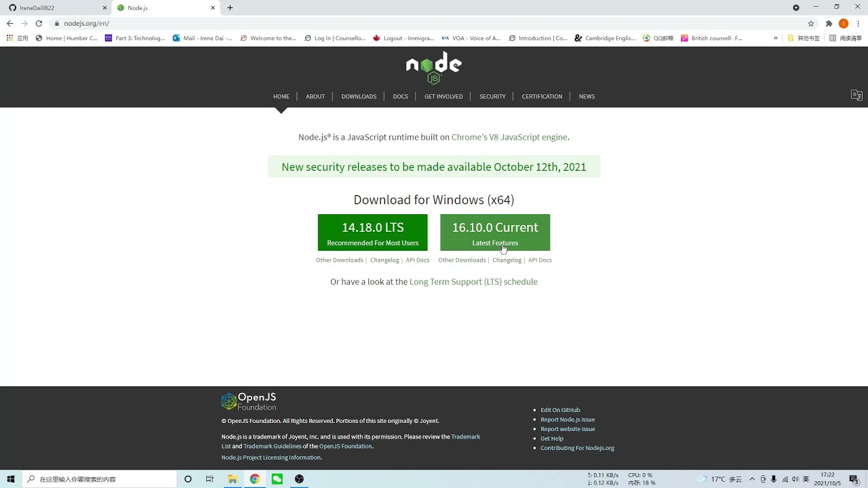This screenshot has height=488, width=868.
Task: Click the Windows taskbar search box
Action: 100,479
